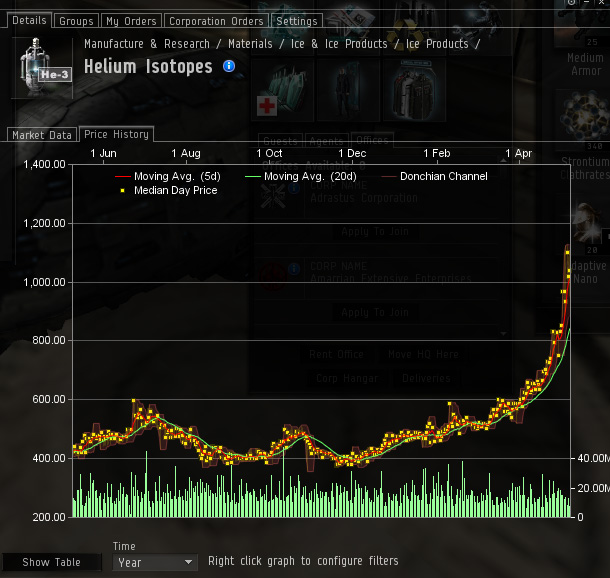
Task: Click the 1 Apr date axis label
Action: point(519,153)
